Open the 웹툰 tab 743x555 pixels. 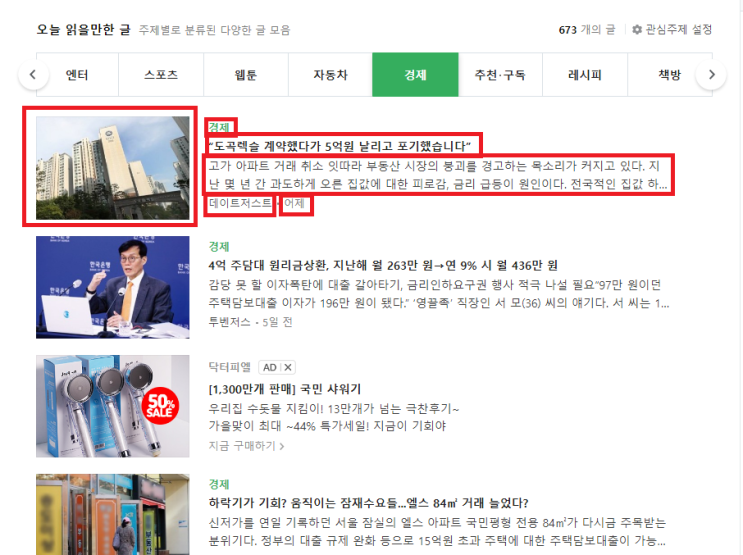246,75
